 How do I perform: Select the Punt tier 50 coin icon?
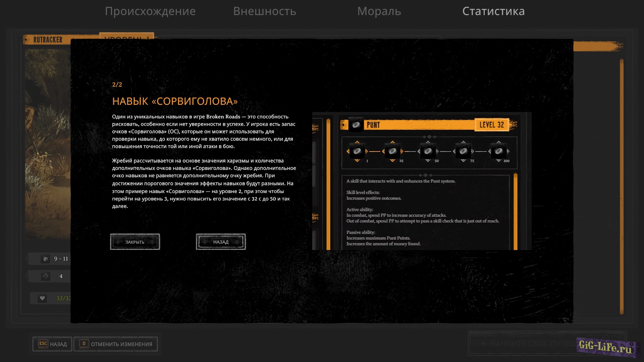pyautogui.click(x=428, y=151)
